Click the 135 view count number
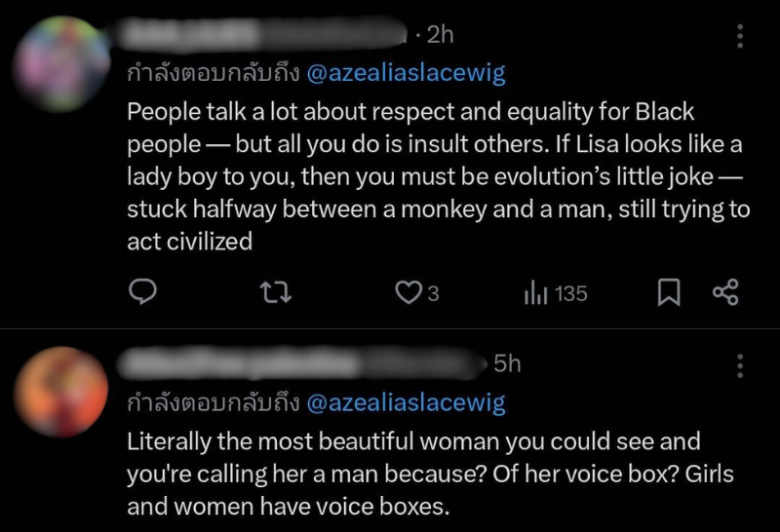 pos(570,293)
